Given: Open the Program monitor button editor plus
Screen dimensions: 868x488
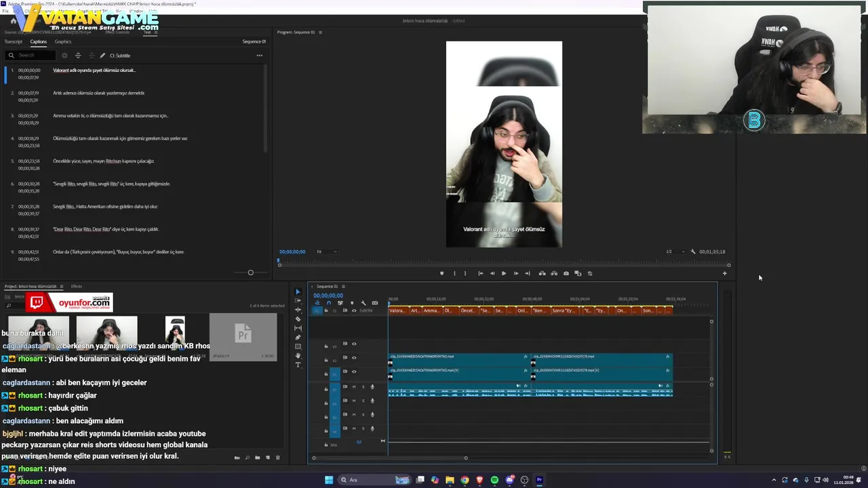Looking at the screenshot, I should pyautogui.click(x=724, y=274).
